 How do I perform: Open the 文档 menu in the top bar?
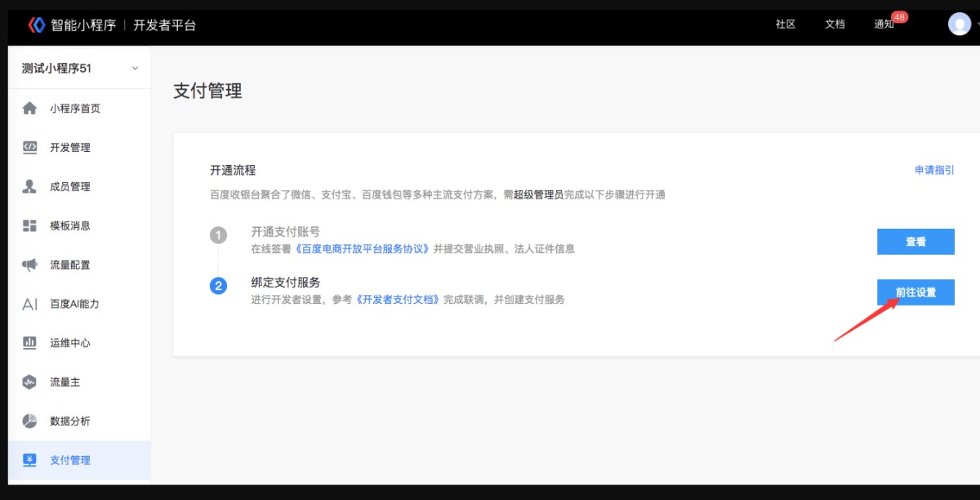[835, 25]
